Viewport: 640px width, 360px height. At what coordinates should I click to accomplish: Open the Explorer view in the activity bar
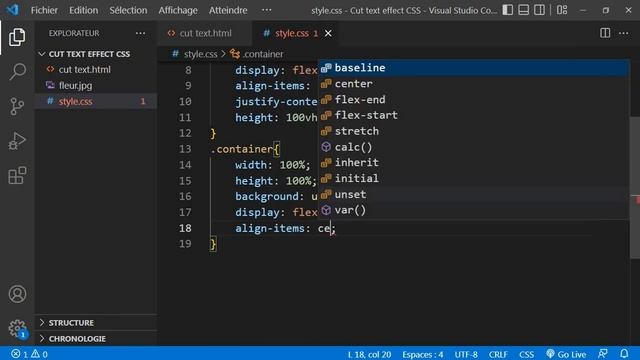[17, 37]
